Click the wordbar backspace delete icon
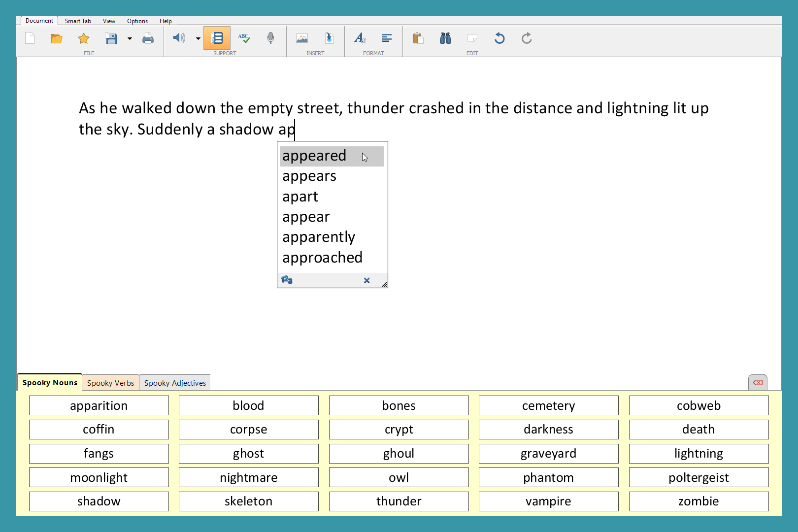This screenshot has height=532, width=798. coord(758,382)
